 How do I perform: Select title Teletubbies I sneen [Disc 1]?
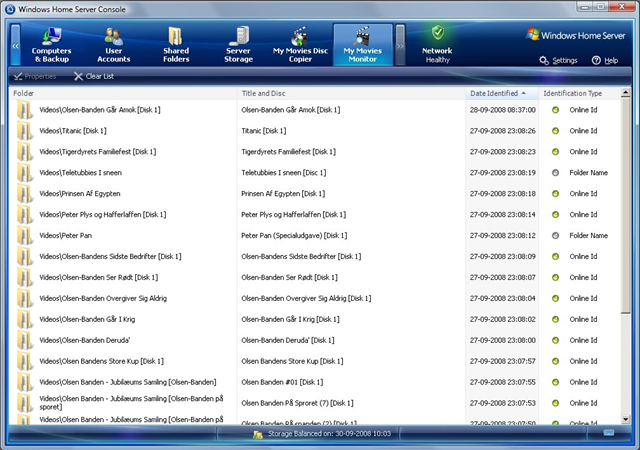[284, 173]
